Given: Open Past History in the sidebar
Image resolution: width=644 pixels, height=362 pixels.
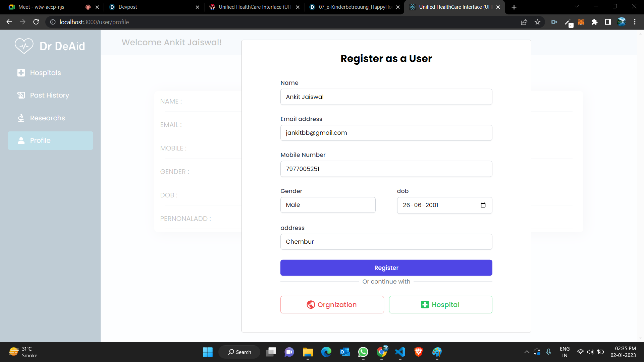Looking at the screenshot, I should pos(49,95).
